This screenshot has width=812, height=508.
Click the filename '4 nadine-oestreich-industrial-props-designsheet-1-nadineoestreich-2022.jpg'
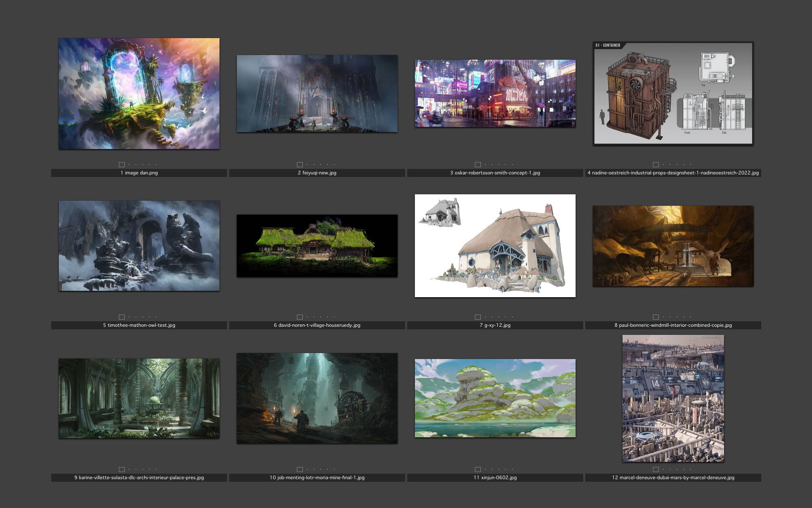(673, 173)
